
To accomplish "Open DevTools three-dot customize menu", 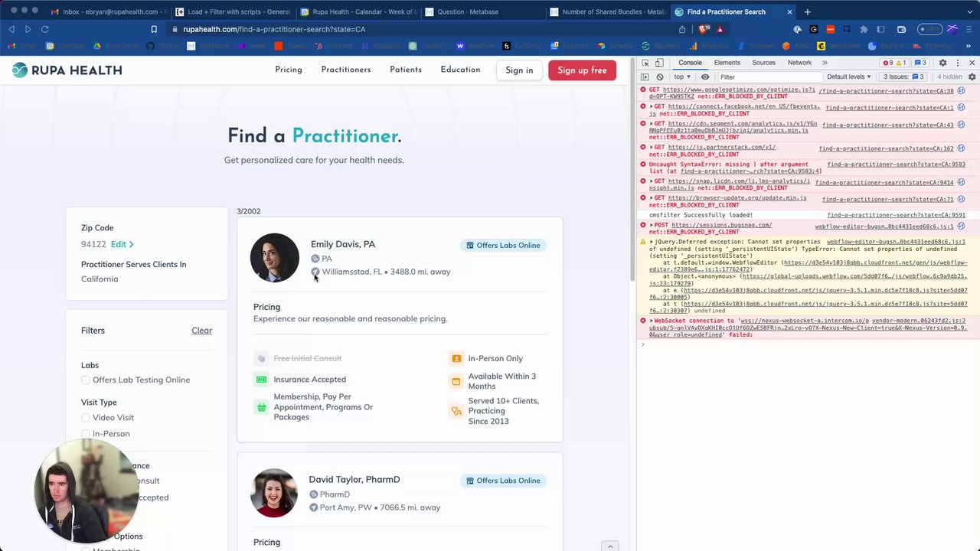I will pyautogui.click(x=957, y=63).
